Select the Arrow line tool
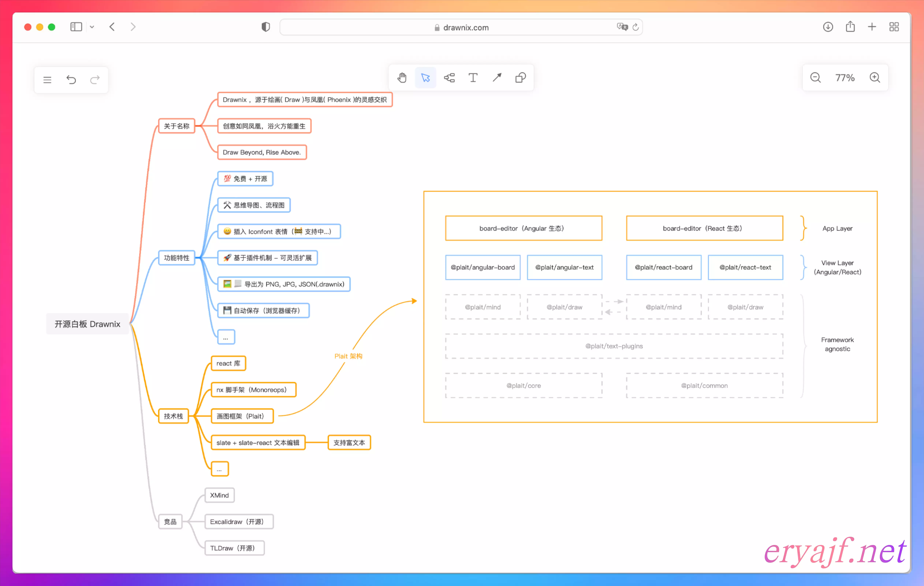924x586 pixels. tap(497, 78)
